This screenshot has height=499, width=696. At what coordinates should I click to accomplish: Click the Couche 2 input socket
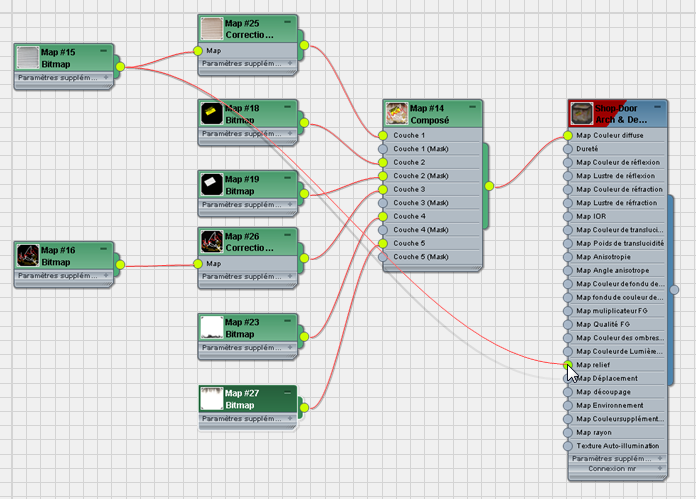coord(383,162)
